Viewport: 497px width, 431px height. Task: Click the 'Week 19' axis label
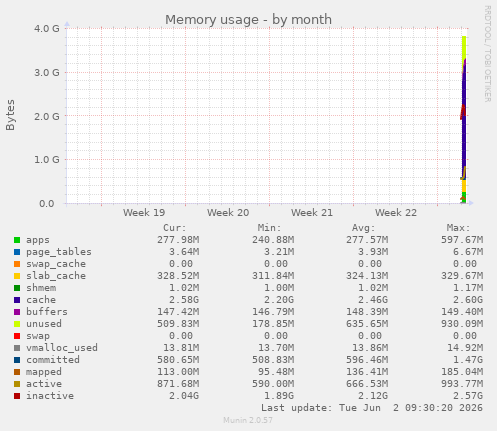pyautogui.click(x=144, y=213)
